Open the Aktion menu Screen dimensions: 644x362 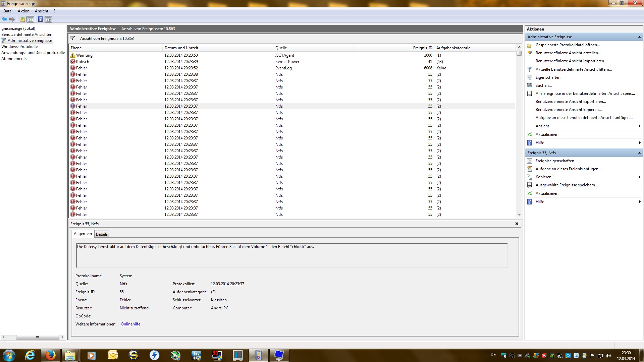pyautogui.click(x=23, y=11)
